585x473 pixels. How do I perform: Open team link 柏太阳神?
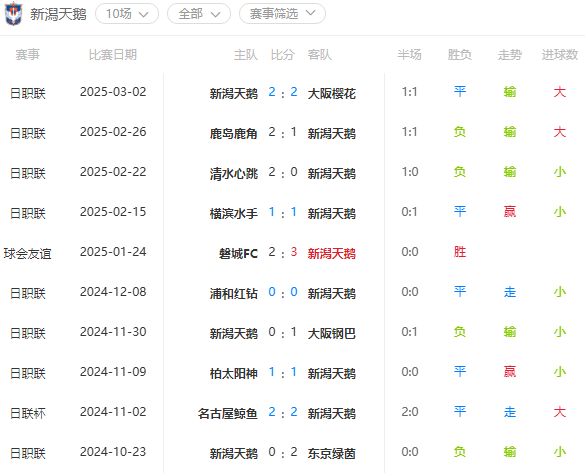point(234,373)
